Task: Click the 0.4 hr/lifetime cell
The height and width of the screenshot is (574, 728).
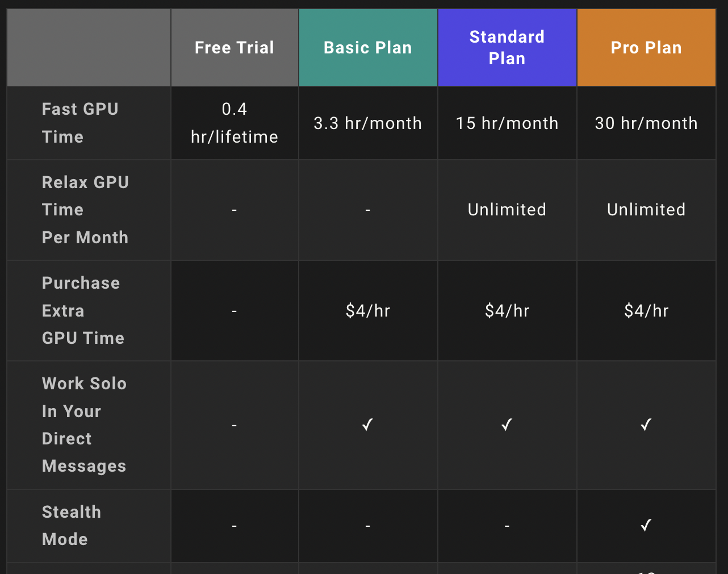Action: (x=235, y=123)
